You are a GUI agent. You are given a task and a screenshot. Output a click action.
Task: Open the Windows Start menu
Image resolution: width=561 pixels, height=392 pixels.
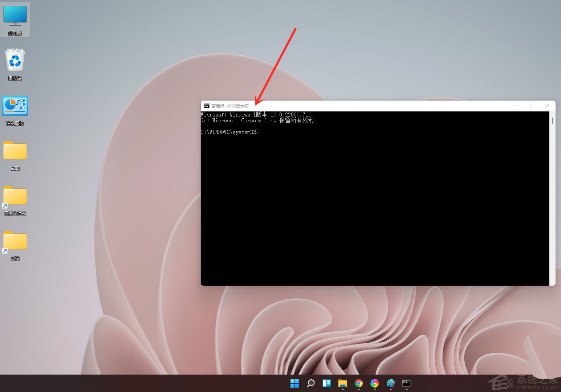294,383
